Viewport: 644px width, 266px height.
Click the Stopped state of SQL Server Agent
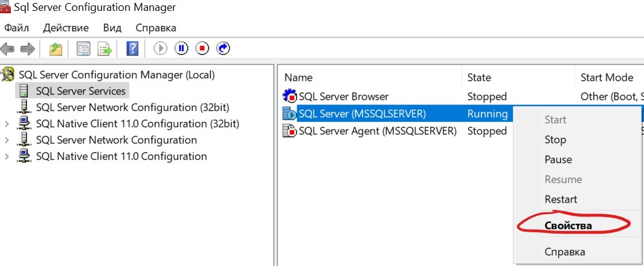(x=487, y=131)
